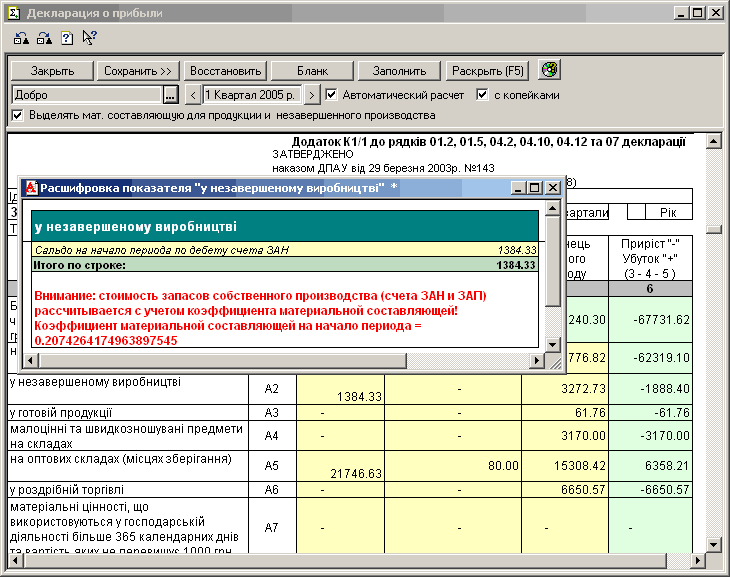
Task: Toggle the с копейками checkbox
Action: (482, 95)
